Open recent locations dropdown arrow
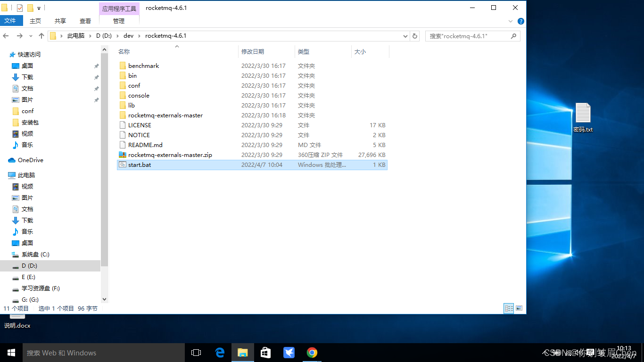Image resolution: width=644 pixels, height=362 pixels. pyautogui.click(x=31, y=36)
